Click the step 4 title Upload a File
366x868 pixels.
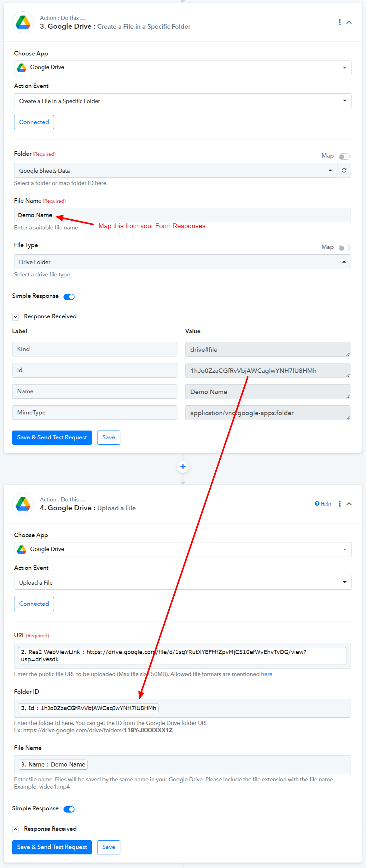[x=117, y=508]
